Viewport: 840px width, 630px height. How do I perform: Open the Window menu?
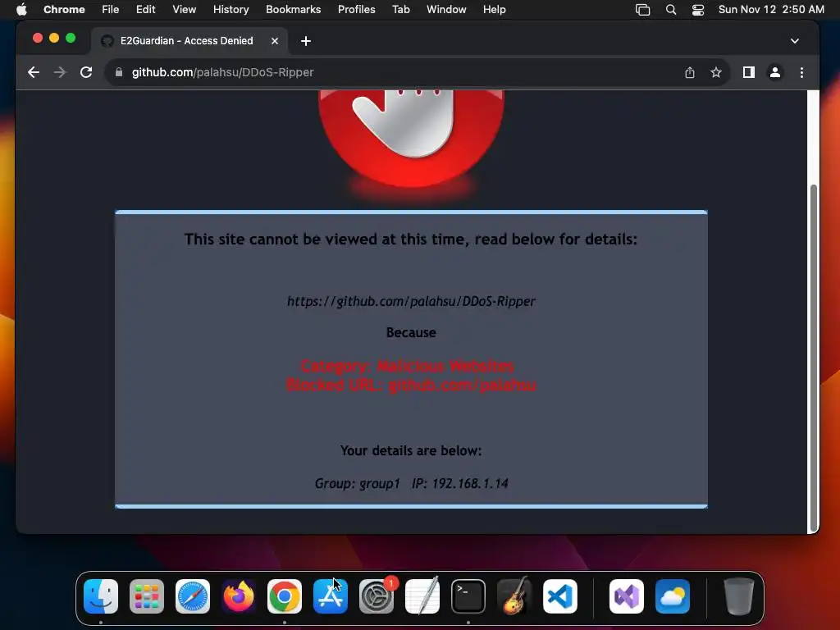(446, 10)
